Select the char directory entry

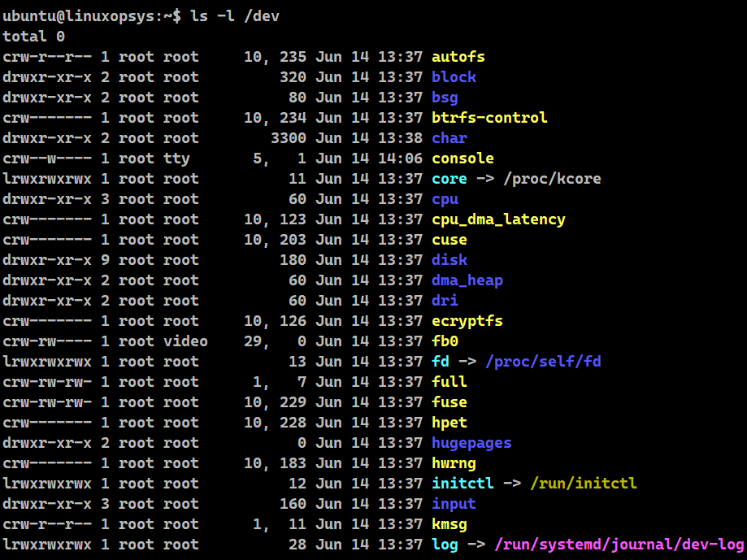(449, 137)
